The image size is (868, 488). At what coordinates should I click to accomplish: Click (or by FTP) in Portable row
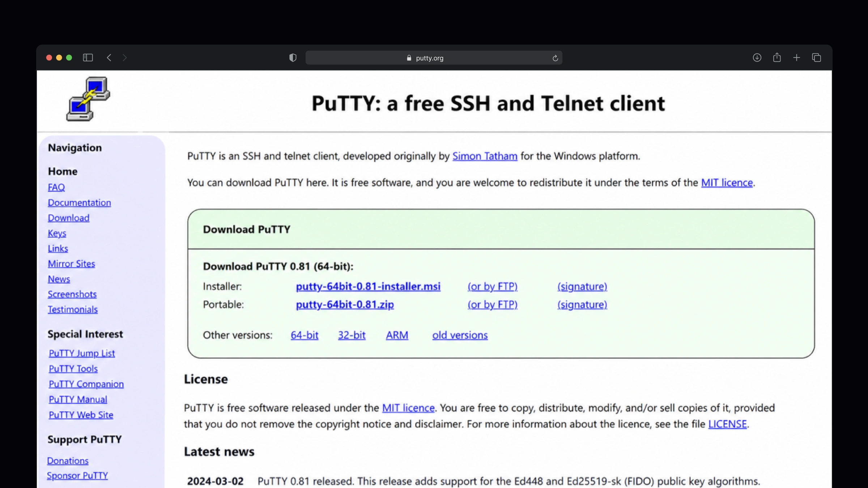click(493, 304)
